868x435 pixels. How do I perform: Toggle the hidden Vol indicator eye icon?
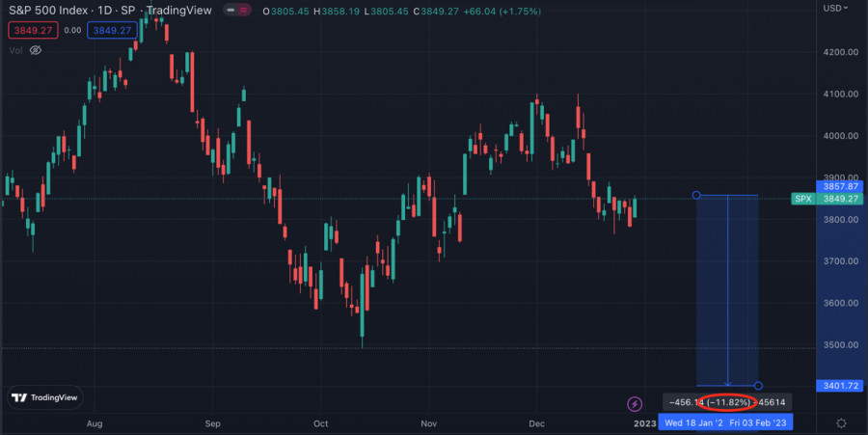point(36,50)
